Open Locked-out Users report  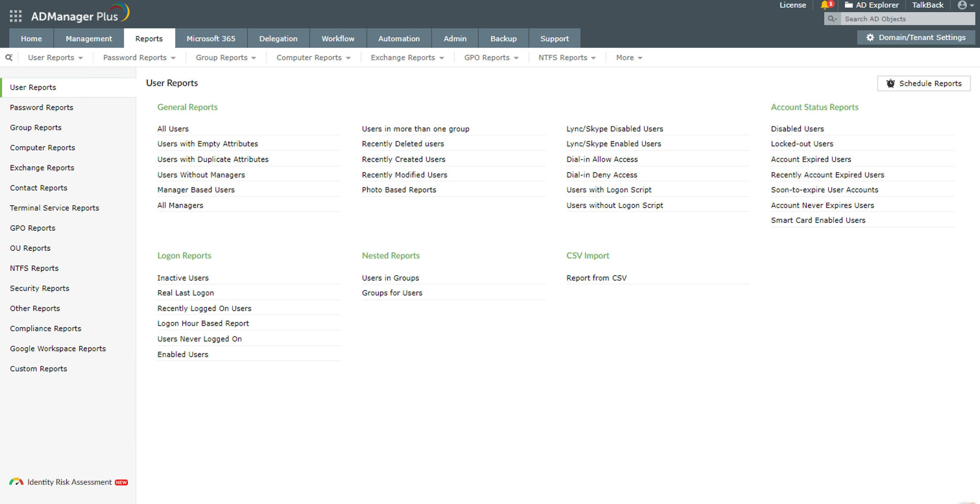802,144
